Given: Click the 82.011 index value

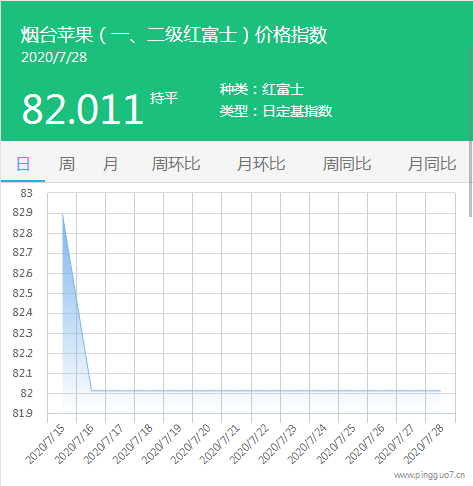Looking at the screenshot, I should [x=83, y=109].
